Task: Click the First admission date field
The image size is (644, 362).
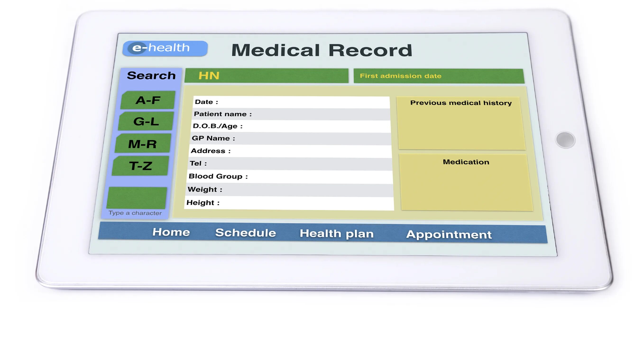Action: pos(439,76)
